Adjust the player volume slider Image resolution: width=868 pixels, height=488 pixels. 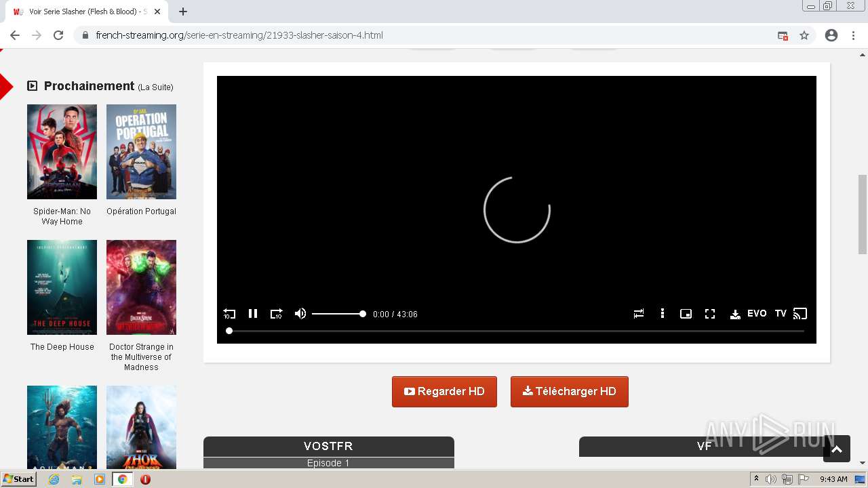(339, 314)
